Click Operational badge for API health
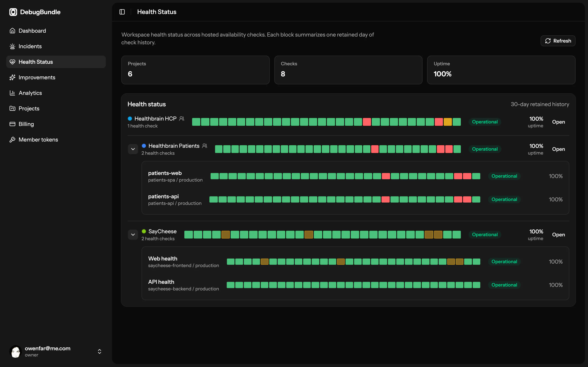This screenshot has width=588, height=367. tap(504, 285)
